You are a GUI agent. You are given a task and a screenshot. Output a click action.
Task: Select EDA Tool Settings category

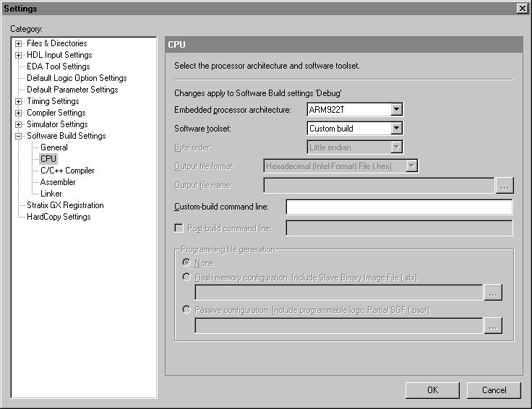pos(58,66)
